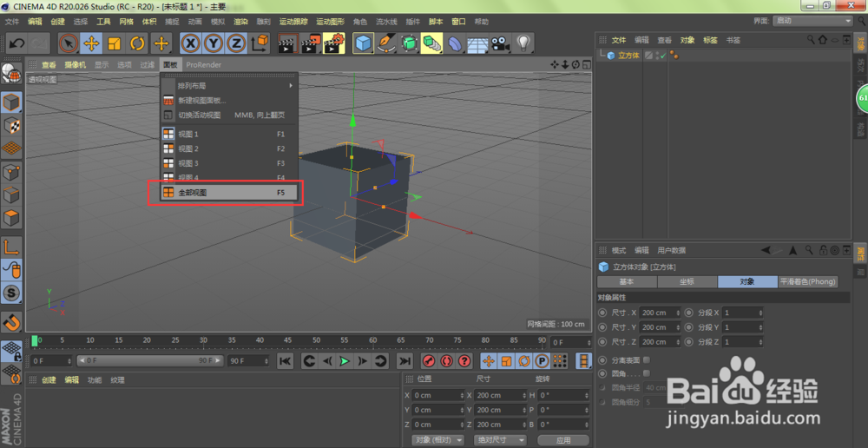Viewport: 868px width, 448px height.
Task: Click the coordinate system cube icon
Action: coord(259,43)
